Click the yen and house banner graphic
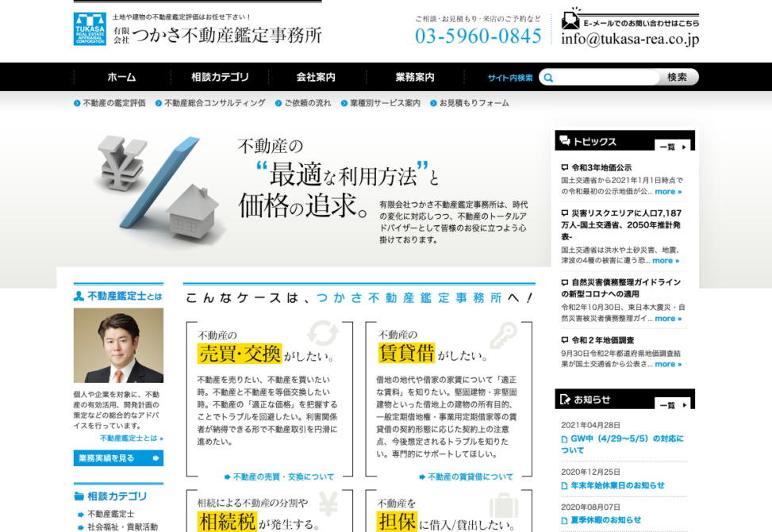This screenshot has width=772, height=532. tap(159, 190)
